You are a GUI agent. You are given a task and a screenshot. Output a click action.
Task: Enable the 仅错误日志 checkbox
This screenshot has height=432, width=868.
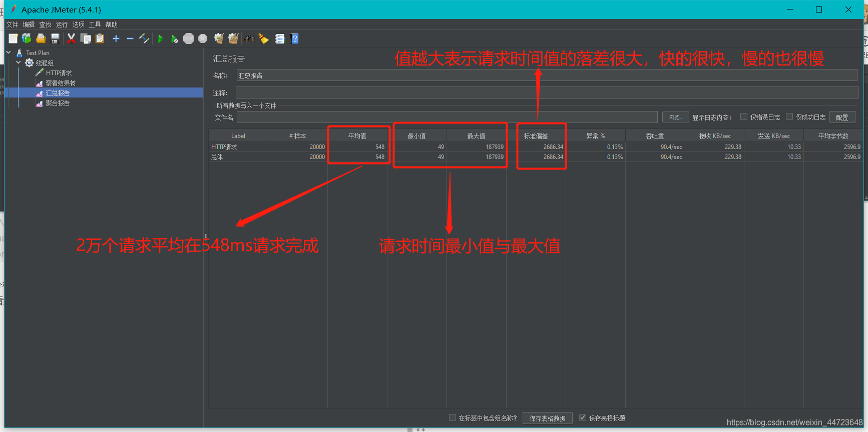pos(744,116)
